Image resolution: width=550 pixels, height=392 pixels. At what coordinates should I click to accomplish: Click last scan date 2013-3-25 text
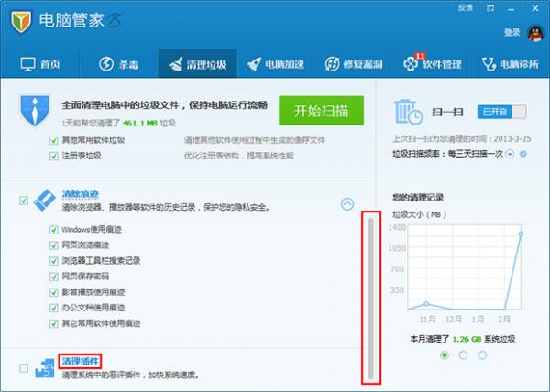pos(512,138)
